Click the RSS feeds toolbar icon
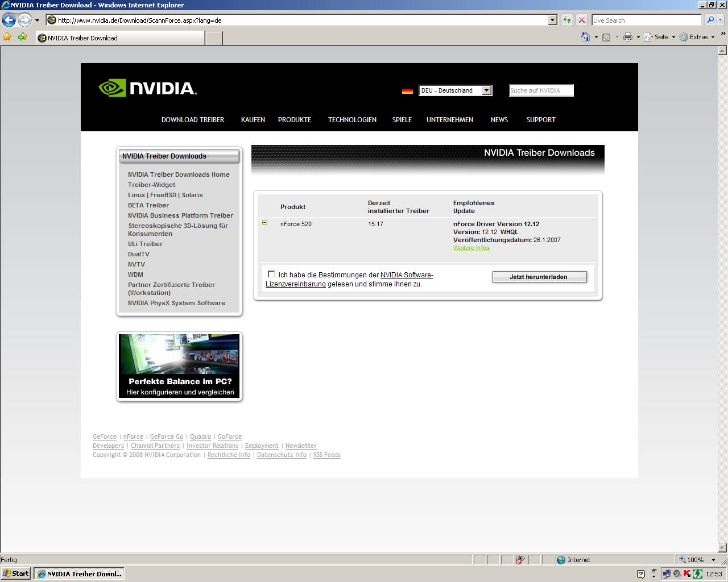This screenshot has width=728, height=582. click(x=606, y=37)
